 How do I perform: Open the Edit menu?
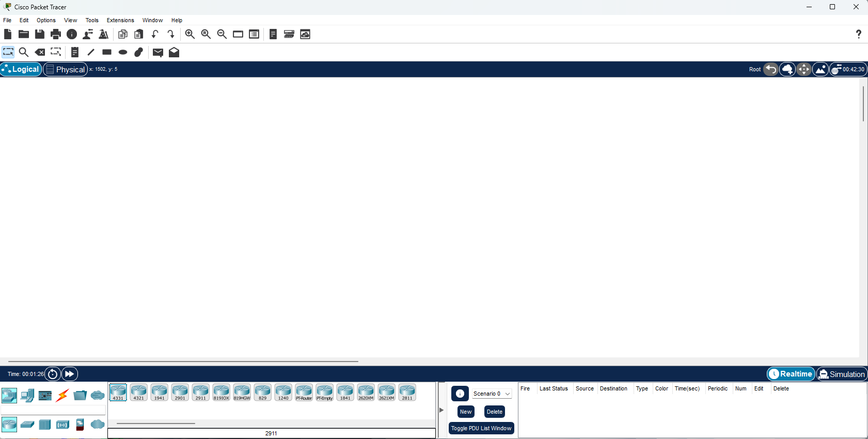point(24,20)
